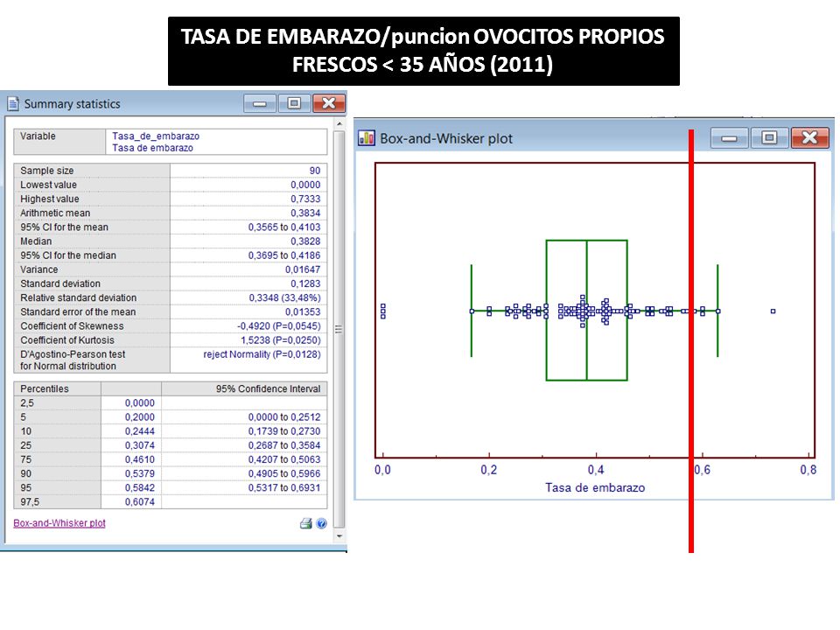Click the 0,4 tick label on the plot axis
Screen dimensions: 840x630
[595, 470]
